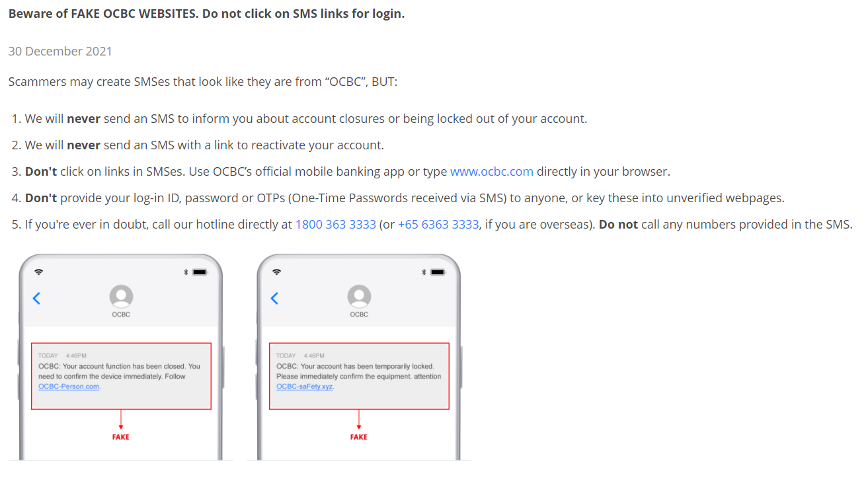Click back chevron in right phone mockup
Screen dimensions: 868x481
point(274,298)
